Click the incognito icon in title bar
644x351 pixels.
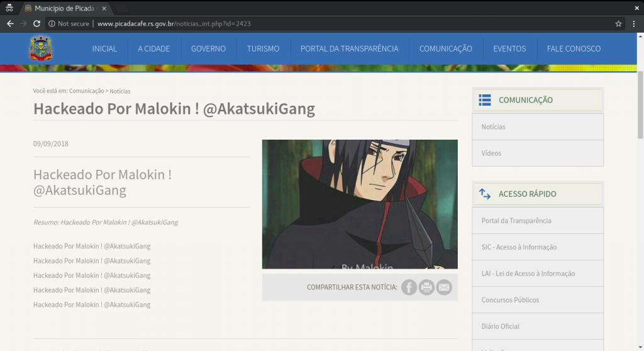(9, 8)
